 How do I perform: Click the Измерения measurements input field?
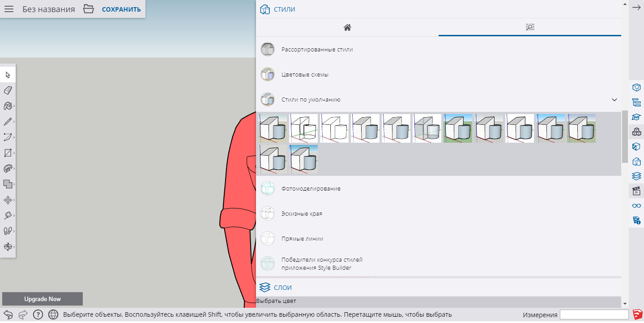(x=594, y=314)
